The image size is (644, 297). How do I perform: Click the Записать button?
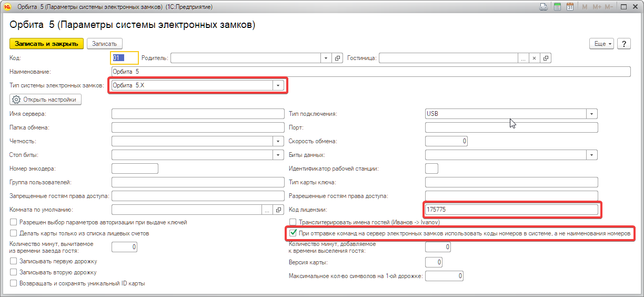point(104,44)
